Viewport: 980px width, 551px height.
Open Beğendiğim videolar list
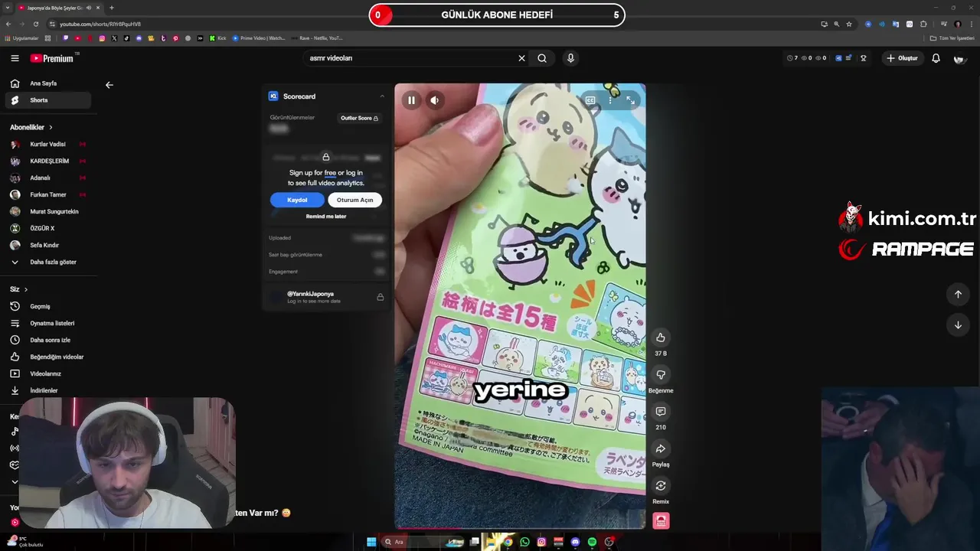[47, 357]
